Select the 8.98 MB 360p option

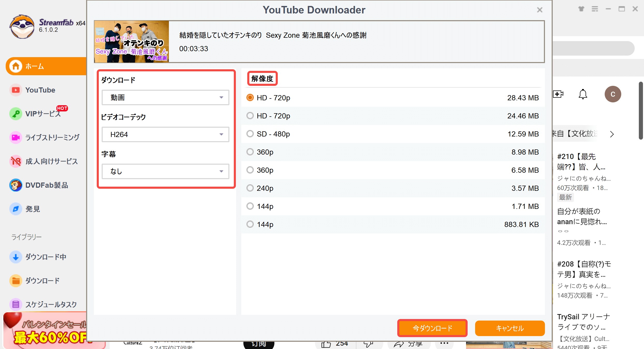[x=393, y=152]
